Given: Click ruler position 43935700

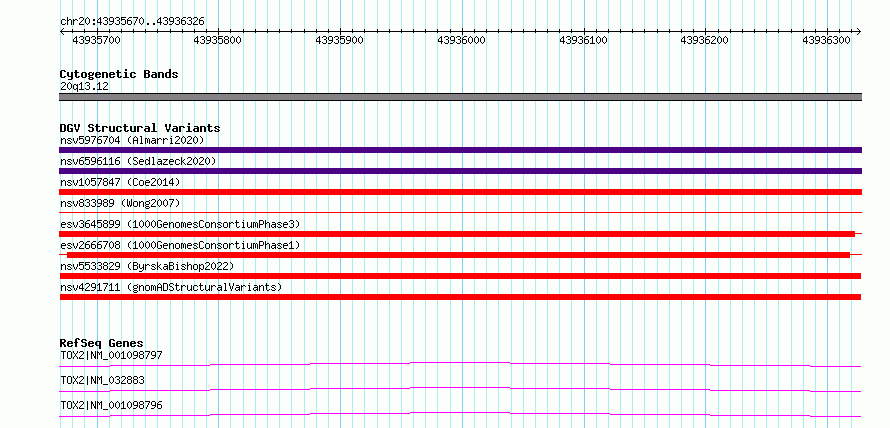Looking at the screenshot, I should 96,40.
